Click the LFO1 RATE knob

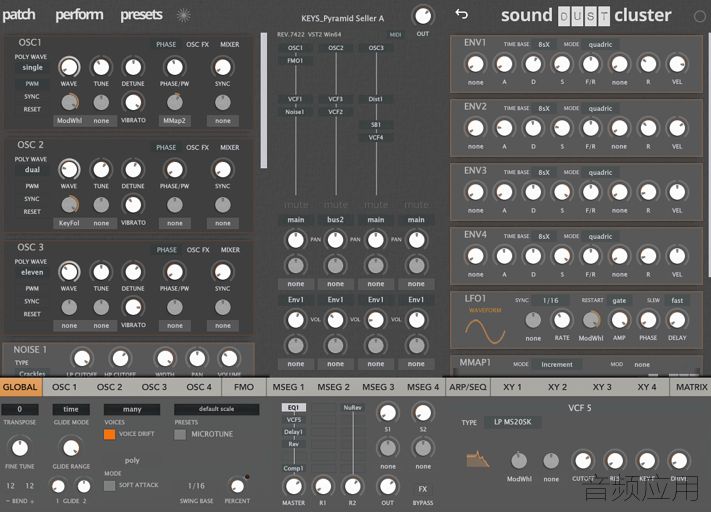click(562, 320)
